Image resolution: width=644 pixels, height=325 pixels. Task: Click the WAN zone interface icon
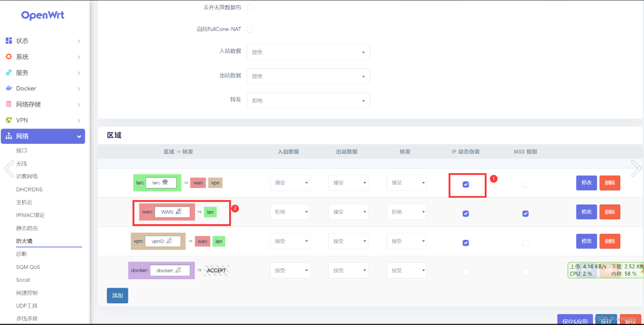click(179, 211)
